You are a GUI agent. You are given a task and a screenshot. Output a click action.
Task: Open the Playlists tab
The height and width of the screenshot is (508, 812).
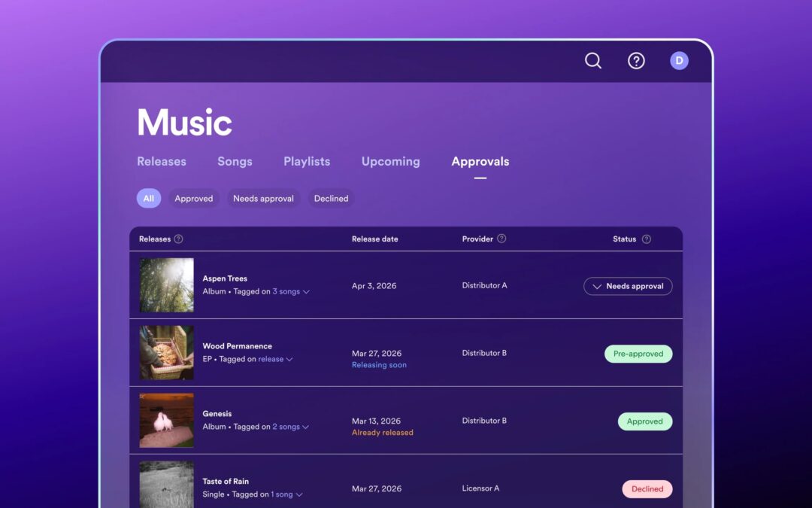point(306,161)
